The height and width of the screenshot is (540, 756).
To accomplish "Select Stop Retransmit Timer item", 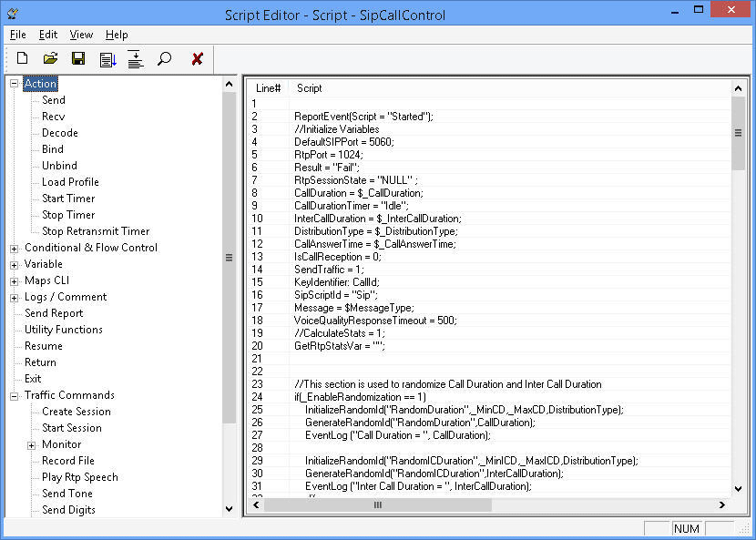I will (96, 231).
